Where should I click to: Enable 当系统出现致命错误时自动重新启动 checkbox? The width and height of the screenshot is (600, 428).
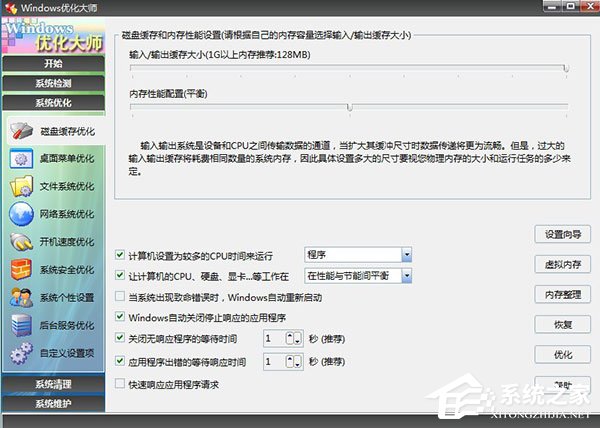point(121,297)
